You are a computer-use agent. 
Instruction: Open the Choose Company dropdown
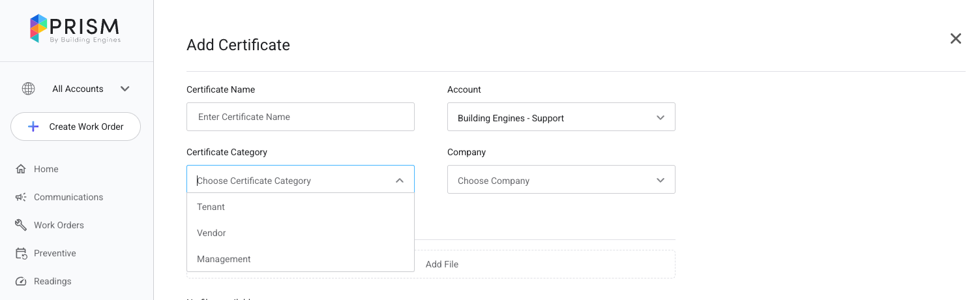[x=561, y=180]
